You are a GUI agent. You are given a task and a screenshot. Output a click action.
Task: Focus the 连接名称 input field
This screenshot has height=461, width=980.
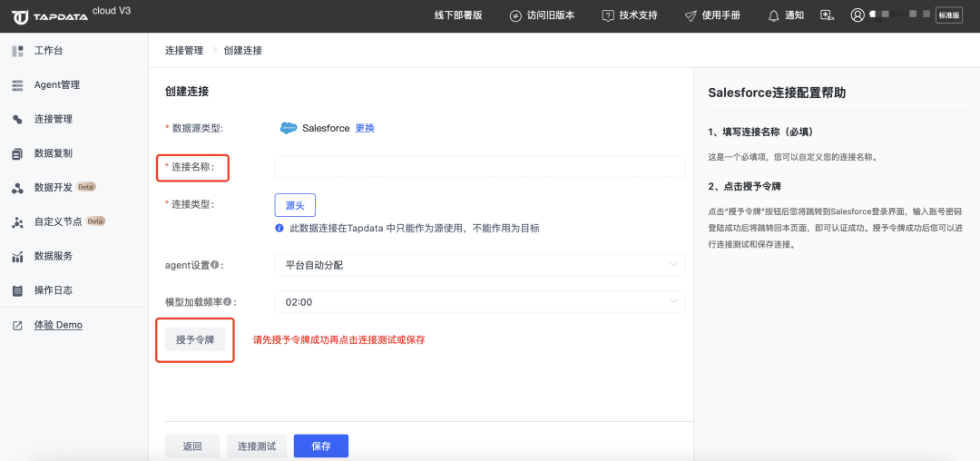coord(480,167)
